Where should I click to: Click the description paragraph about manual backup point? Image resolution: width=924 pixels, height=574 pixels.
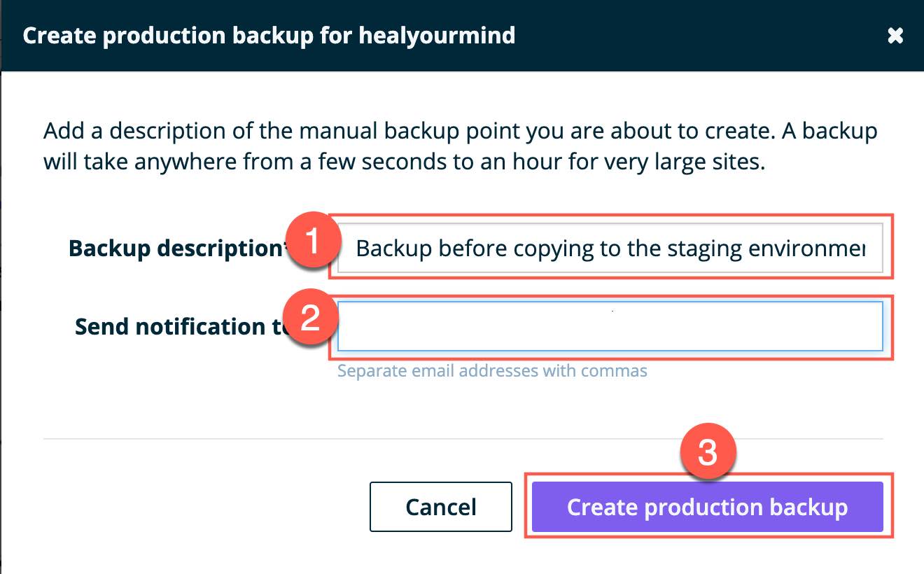(460, 145)
